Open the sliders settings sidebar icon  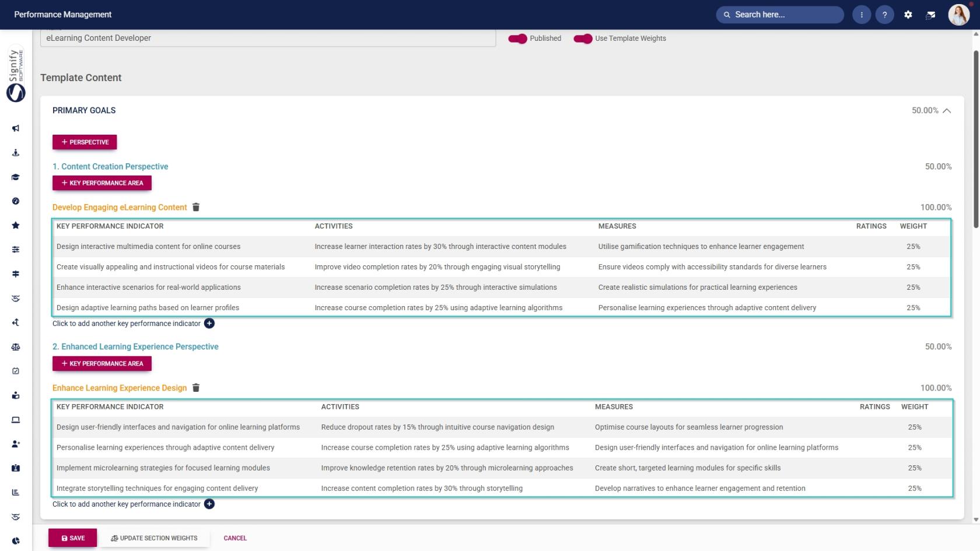click(16, 250)
